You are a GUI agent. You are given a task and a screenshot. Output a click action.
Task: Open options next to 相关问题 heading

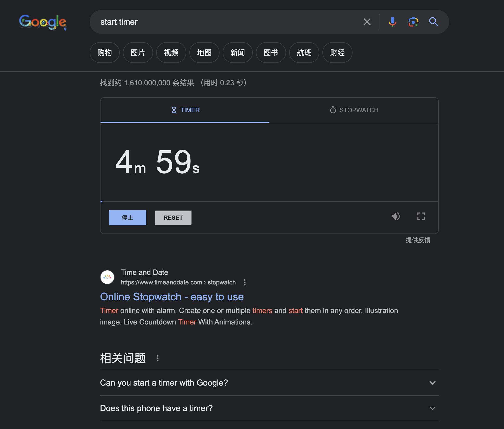pyautogui.click(x=157, y=358)
